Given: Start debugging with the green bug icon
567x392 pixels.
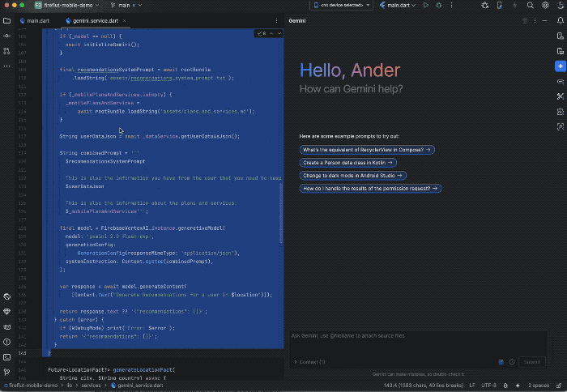Looking at the screenshot, I should [439, 6].
